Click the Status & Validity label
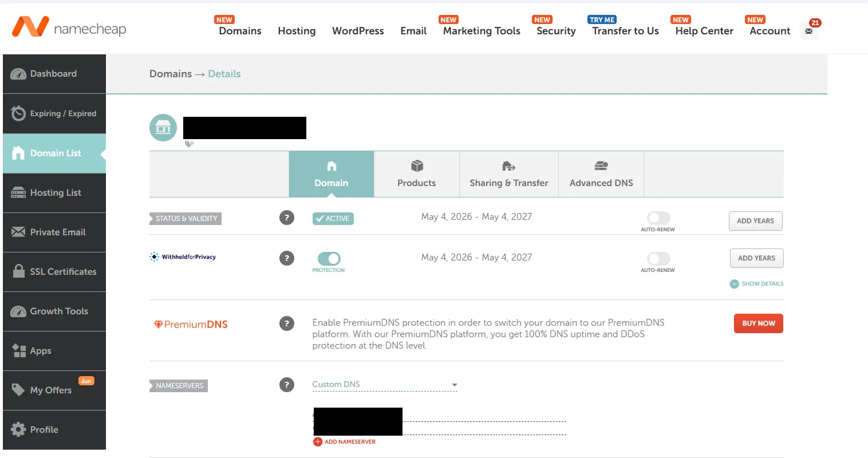This screenshot has width=868, height=458. 186,219
